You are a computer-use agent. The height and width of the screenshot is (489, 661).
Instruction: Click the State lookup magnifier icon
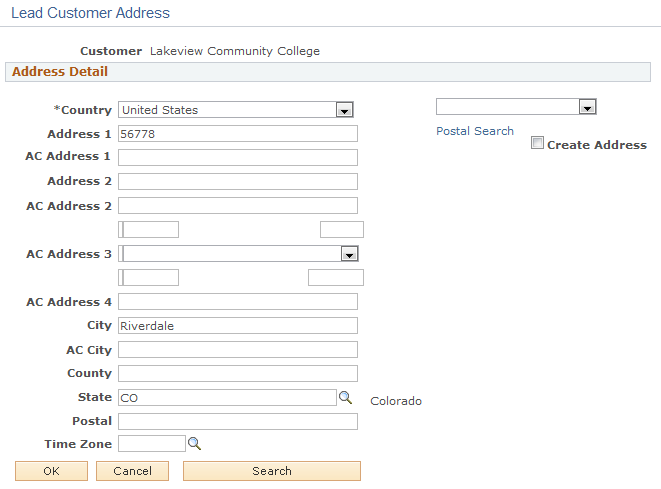click(x=345, y=397)
